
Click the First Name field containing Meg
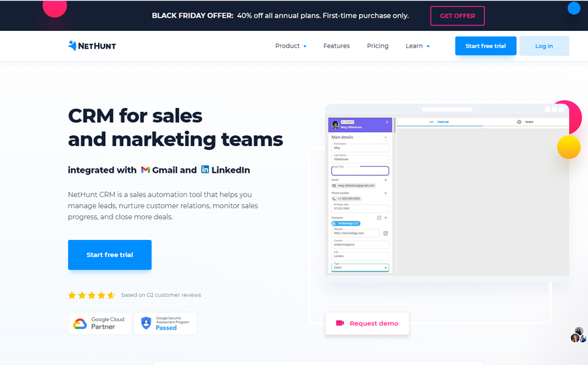360,147
